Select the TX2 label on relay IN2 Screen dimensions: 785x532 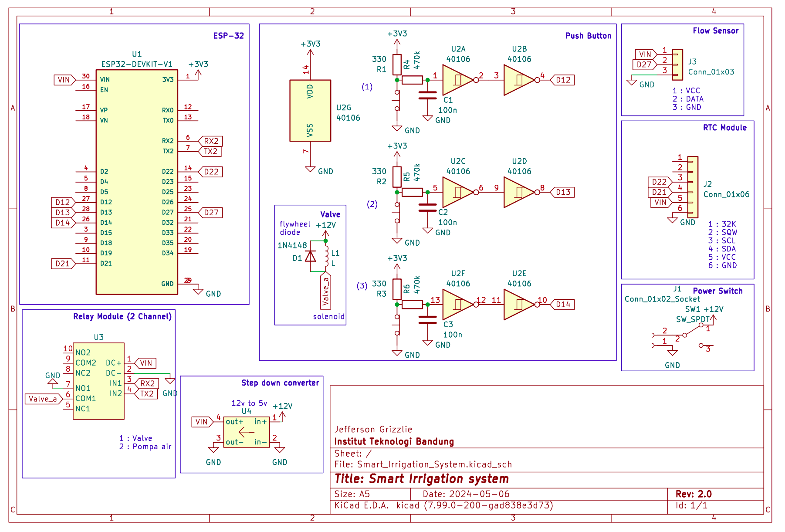tap(146, 394)
